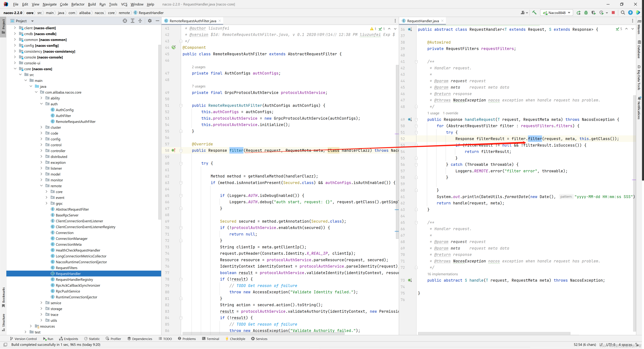
Task: Click the Spring bean gutter icon on line 44
Action: [x=174, y=47]
